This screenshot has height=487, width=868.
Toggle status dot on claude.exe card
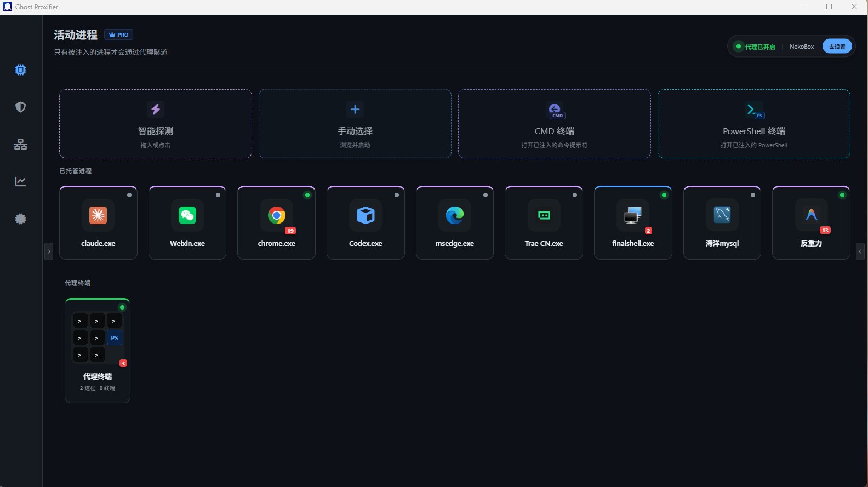[129, 195]
